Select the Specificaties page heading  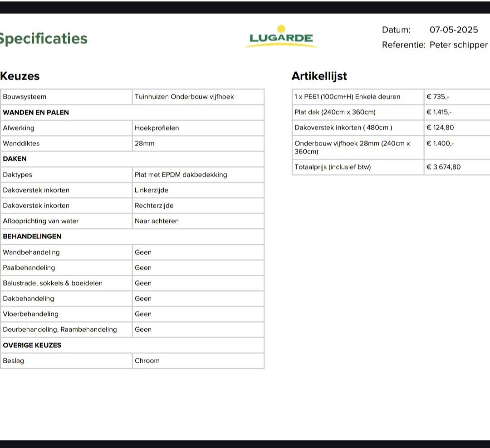coord(44,39)
